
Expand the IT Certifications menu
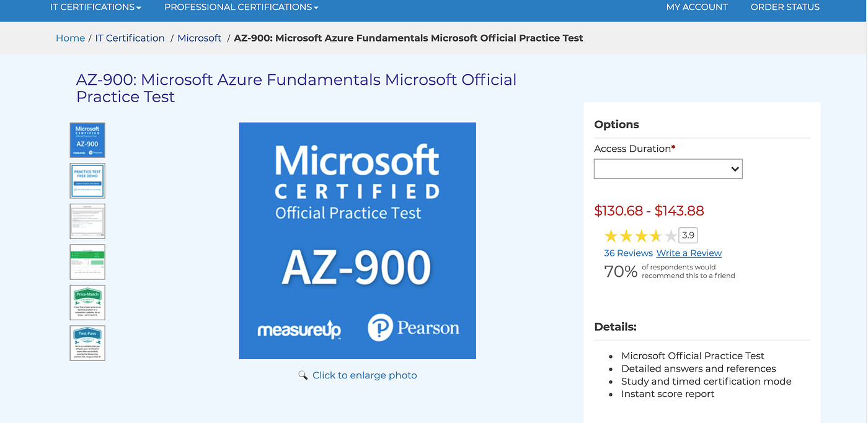pos(95,7)
